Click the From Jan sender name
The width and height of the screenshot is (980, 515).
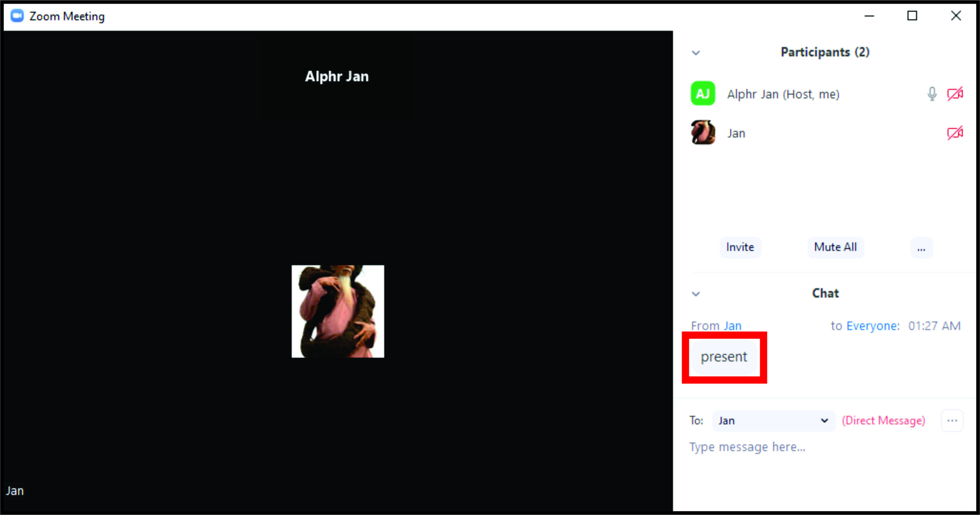pyautogui.click(x=732, y=326)
